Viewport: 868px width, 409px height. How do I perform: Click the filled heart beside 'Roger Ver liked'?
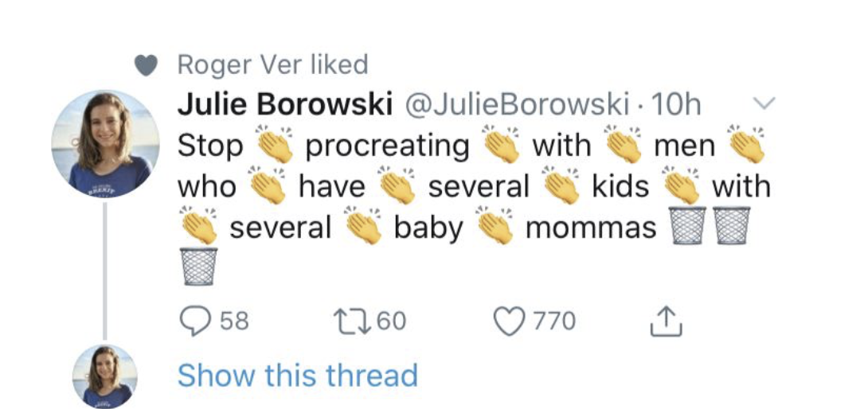point(146,66)
